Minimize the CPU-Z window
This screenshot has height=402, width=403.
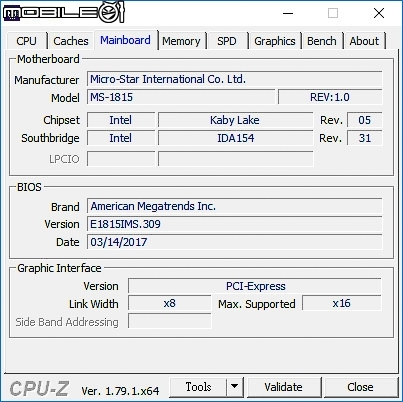coord(288,13)
